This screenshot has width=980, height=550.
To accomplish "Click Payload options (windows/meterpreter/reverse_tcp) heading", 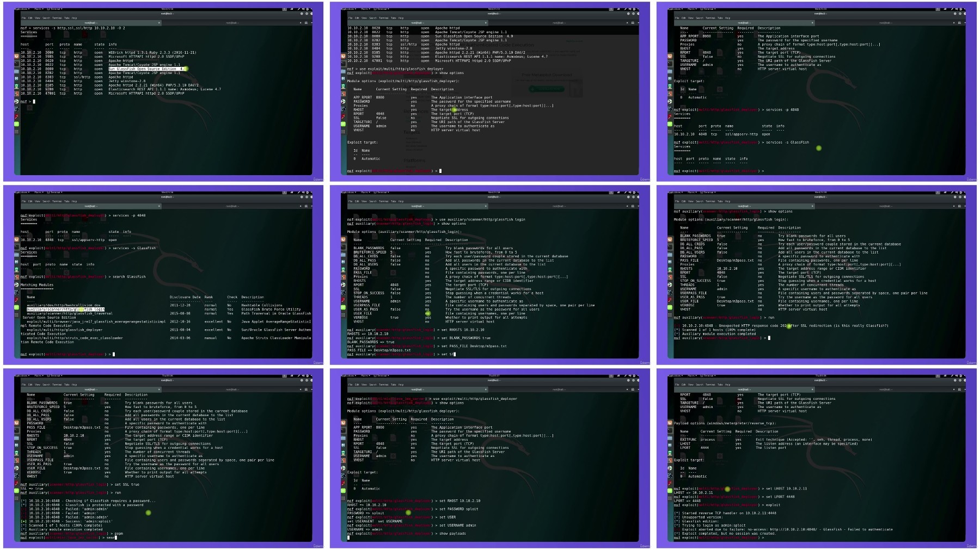I will tap(725, 423).
